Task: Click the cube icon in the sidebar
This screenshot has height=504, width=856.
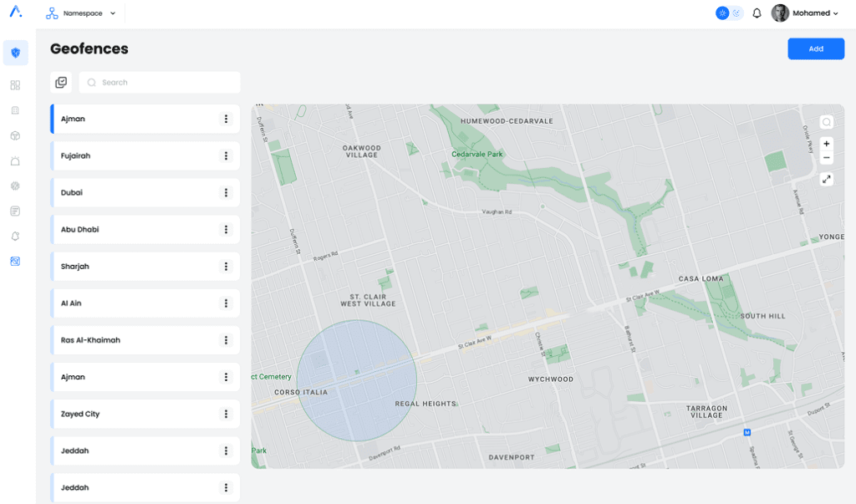Action: 15,135
